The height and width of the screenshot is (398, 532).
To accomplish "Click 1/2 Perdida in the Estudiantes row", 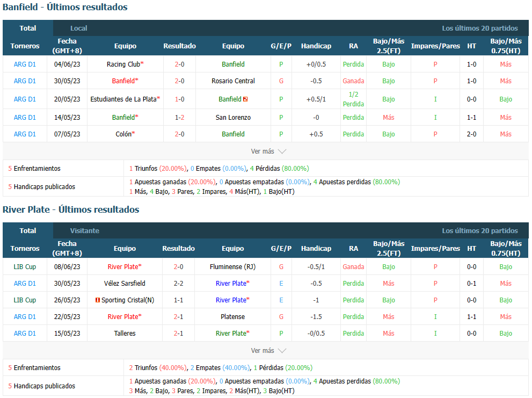I will click(x=353, y=99).
